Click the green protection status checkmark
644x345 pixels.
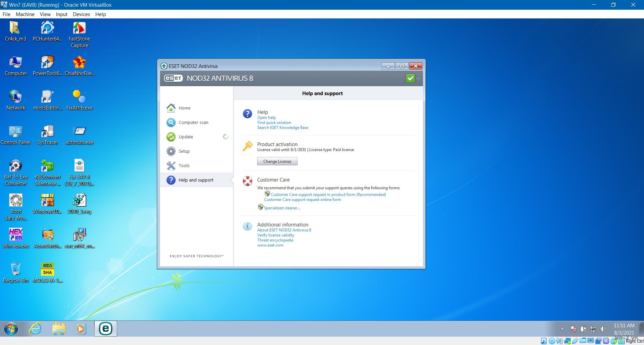tap(410, 78)
